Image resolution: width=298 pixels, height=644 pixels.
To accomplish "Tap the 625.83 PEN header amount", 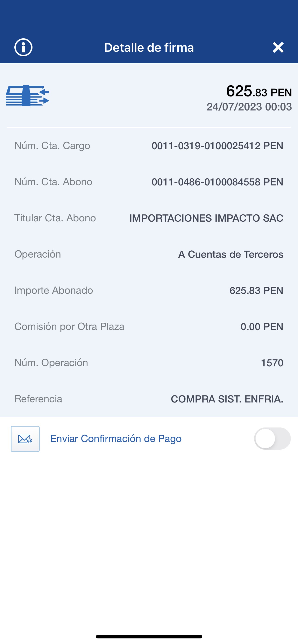I will coord(259,92).
